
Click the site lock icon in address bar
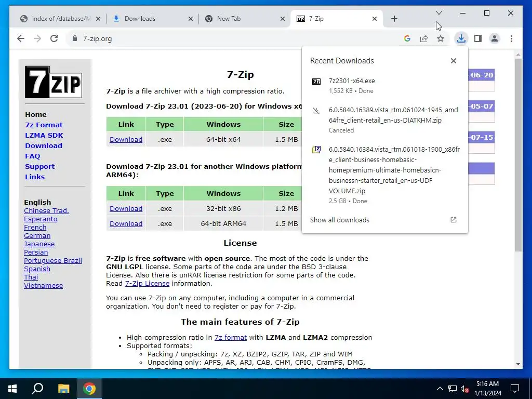coord(75,38)
